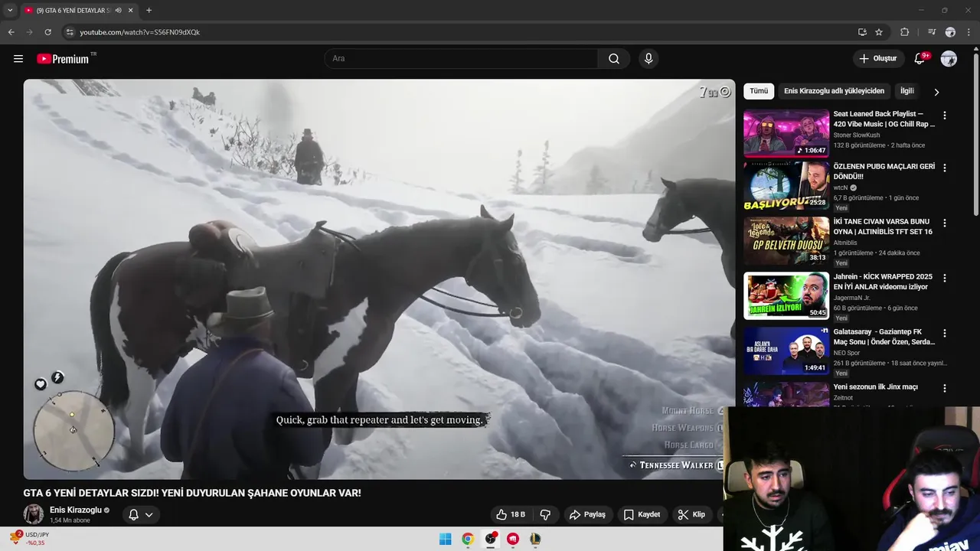This screenshot has width=980, height=551.
Task: Open the ÖZLENEN PUBG MAÇLARI thumbnail
Action: coord(786,186)
